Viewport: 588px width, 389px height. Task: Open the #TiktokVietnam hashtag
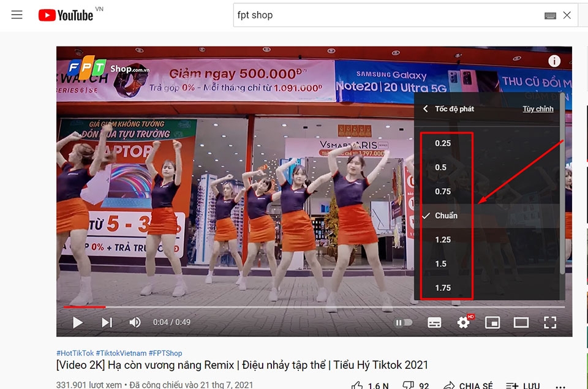tap(121, 353)
